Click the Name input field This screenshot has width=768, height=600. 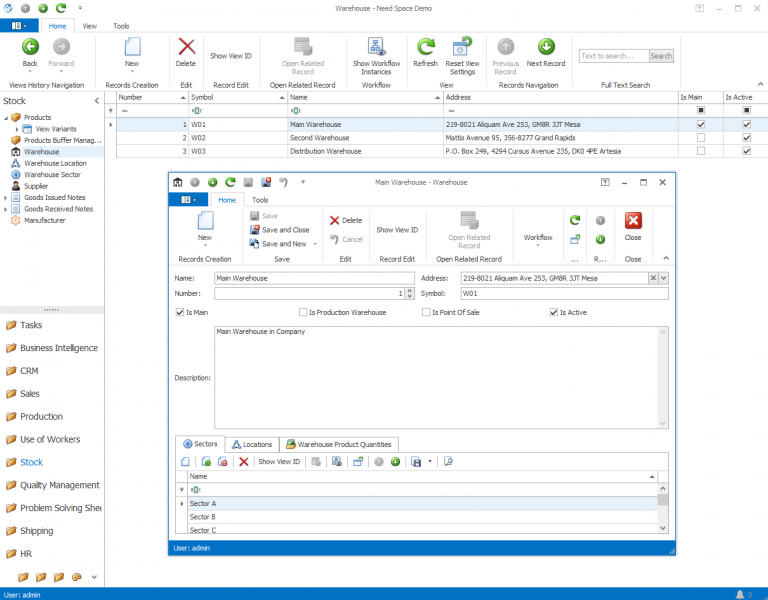(313, 279)
